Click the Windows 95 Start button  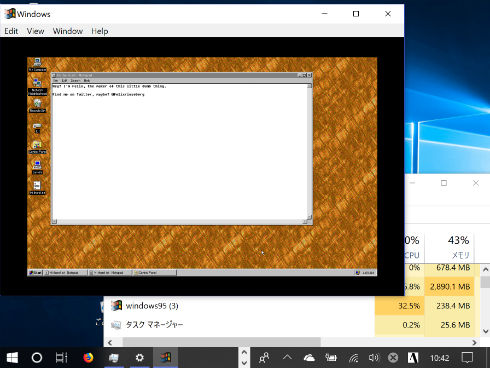pos(35,273)
